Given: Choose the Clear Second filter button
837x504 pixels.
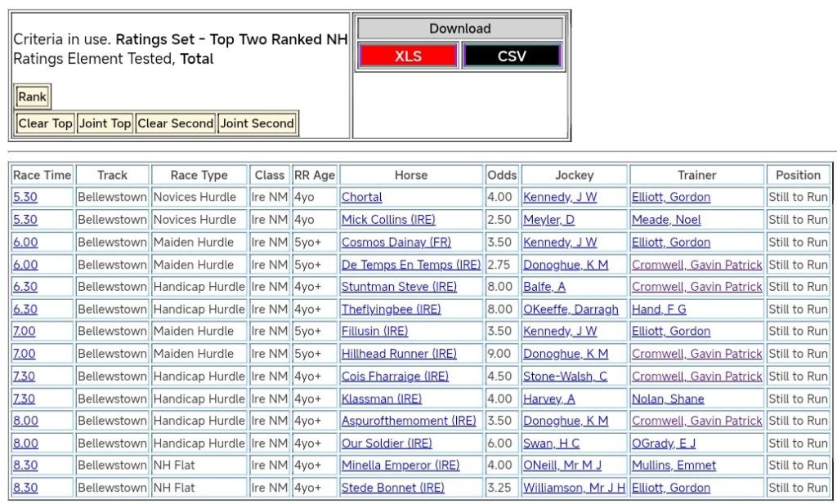Looking at the screenshot, I should point(175,123).
